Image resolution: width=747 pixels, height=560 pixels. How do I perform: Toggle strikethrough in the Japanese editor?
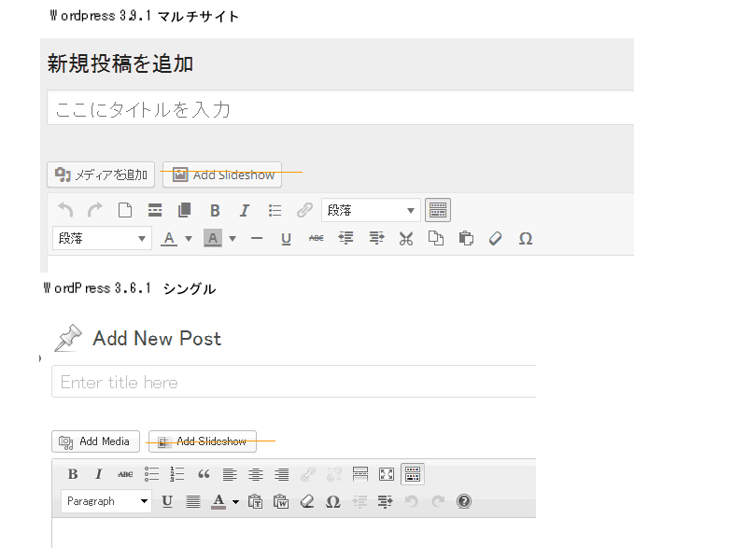(316, 238)
